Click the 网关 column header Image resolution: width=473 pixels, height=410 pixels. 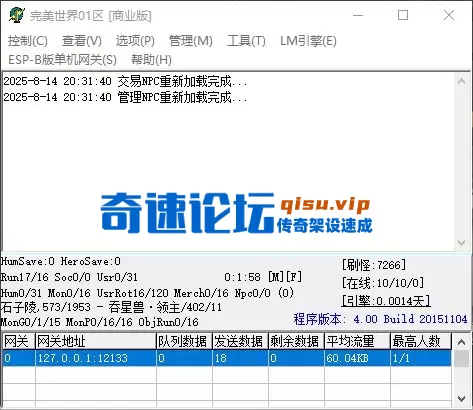click(19, 341)
